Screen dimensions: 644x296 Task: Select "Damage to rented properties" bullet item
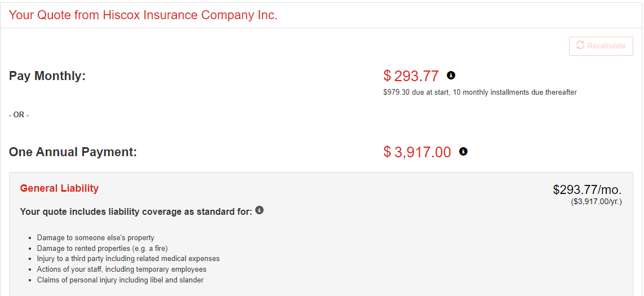[x=102, y=248]
